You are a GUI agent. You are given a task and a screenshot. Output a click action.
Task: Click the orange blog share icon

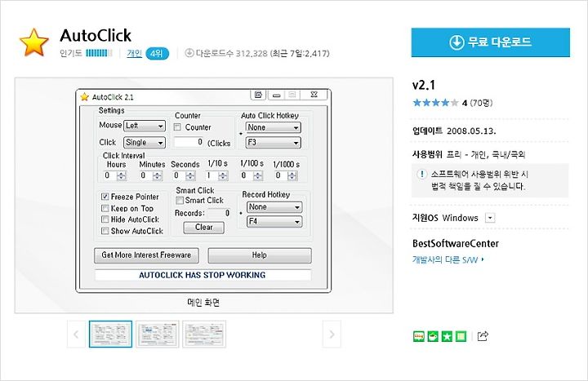[x=418, y=336]
